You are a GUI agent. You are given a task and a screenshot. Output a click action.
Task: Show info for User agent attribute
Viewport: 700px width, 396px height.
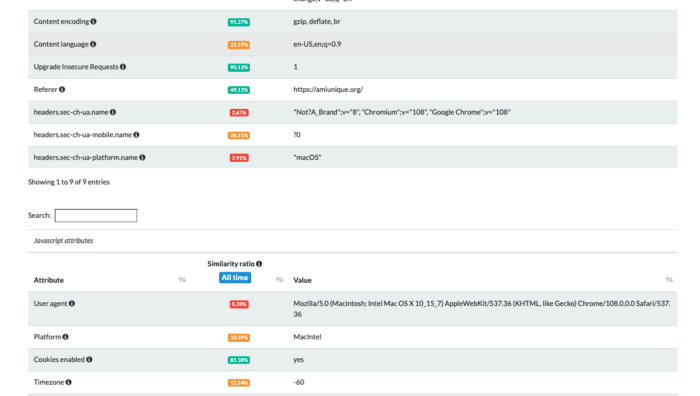72,304
